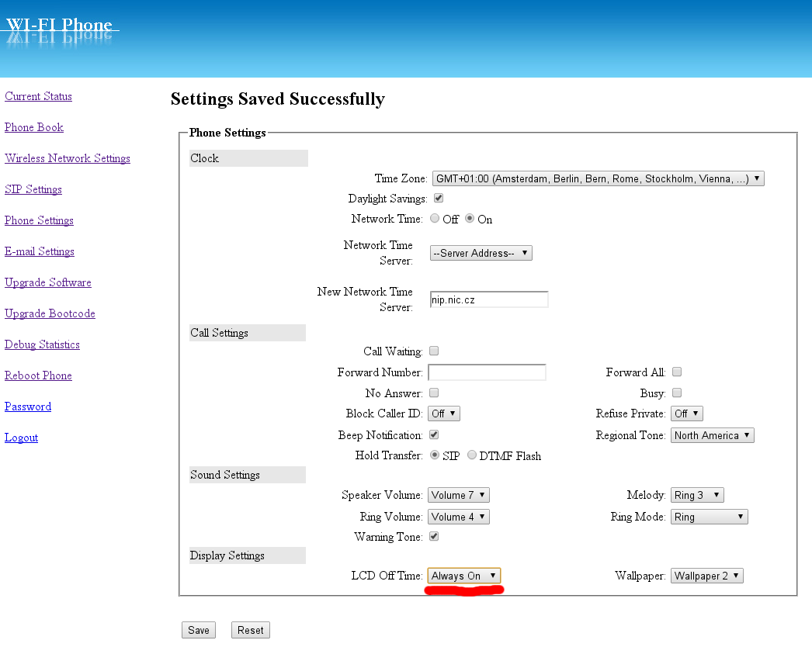The width and height of the screenshot is (812, 654).
Task: Select Network Time Off radio button
Action: [x=435, y=219]
